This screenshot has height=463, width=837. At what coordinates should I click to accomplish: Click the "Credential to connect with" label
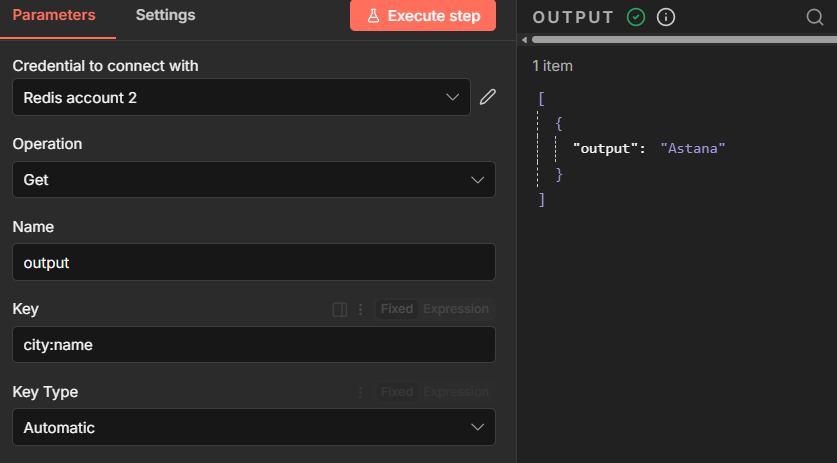(x=105, y=66)
